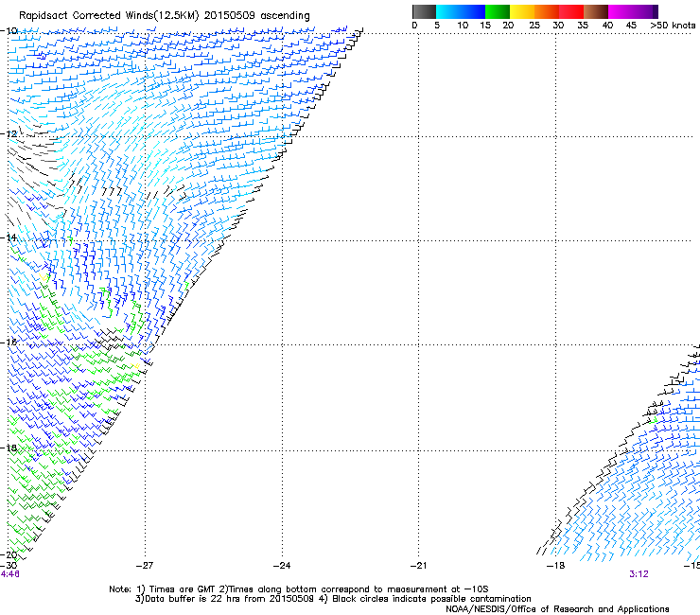Image resolution: width=700 pixels, height=615 pixels.
Task: Click the legend value "25"
Action: point(534,26)
